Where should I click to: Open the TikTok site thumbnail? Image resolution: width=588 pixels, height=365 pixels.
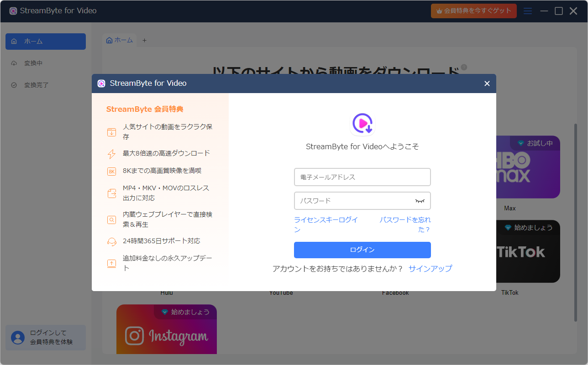coord(528,251)
